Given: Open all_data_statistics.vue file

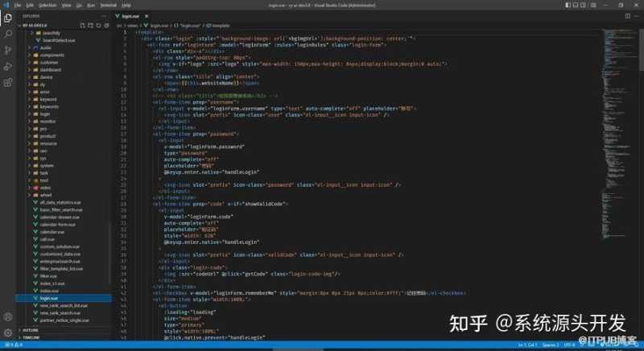Looking at the screenshot, I should (60, 202).
